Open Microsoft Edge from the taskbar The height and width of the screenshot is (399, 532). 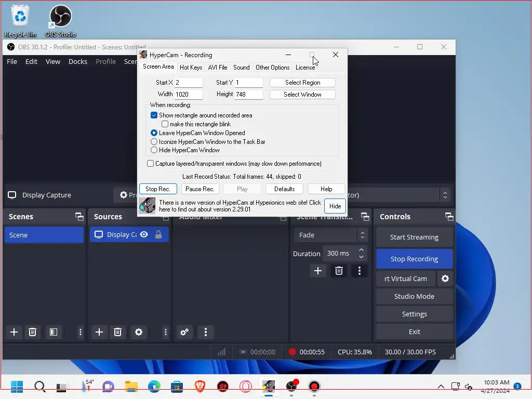point(154,386)
